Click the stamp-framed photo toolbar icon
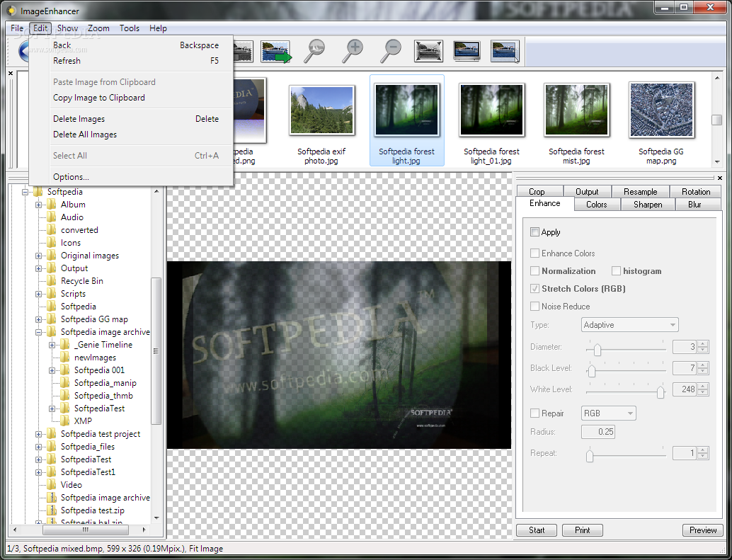The width and height of the screenshot is (732, 560). pos(244,52)
